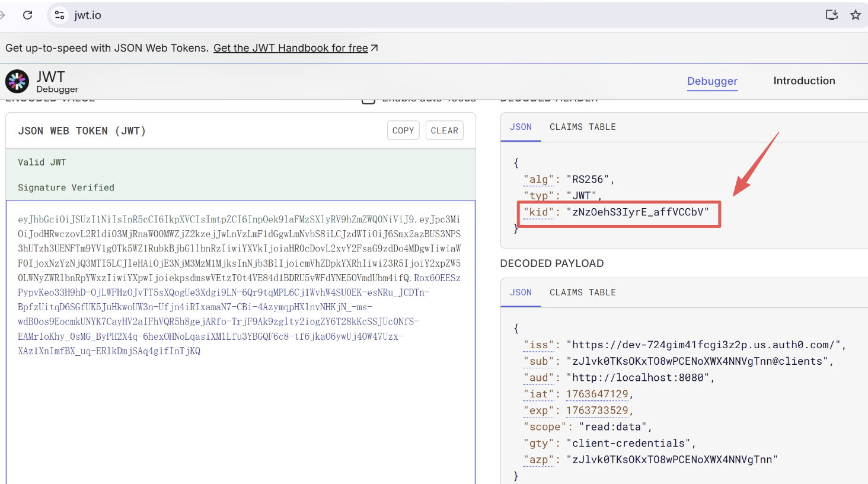
Task: Open the Introduction tab
Action: point(803,81)
